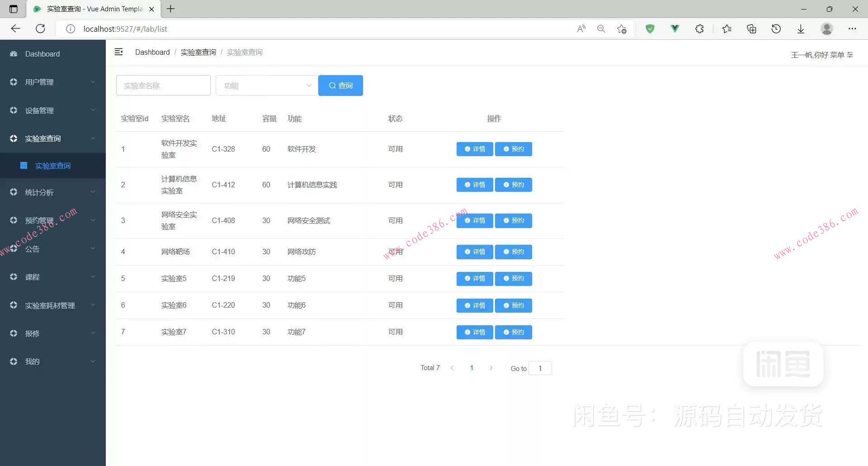Select the 报修 sidebar icon

pos(13,333)
